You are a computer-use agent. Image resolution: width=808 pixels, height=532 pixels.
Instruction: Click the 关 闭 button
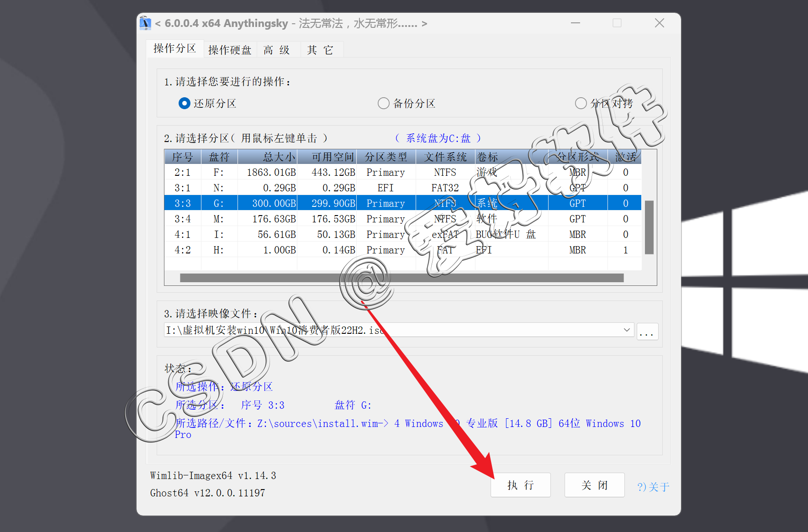click(594, 485)
